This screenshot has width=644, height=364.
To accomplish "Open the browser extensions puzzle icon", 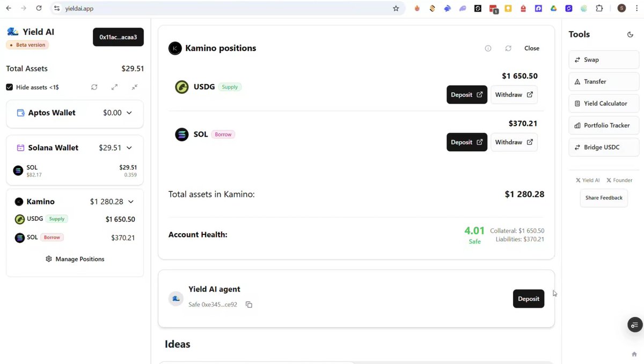I will tap(599, 9).
